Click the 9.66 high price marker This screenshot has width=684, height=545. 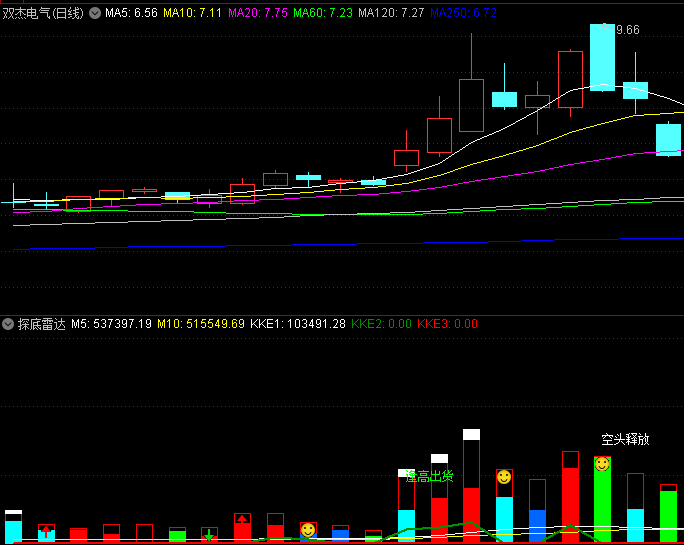pyautogui.click(x=628, y=30)
